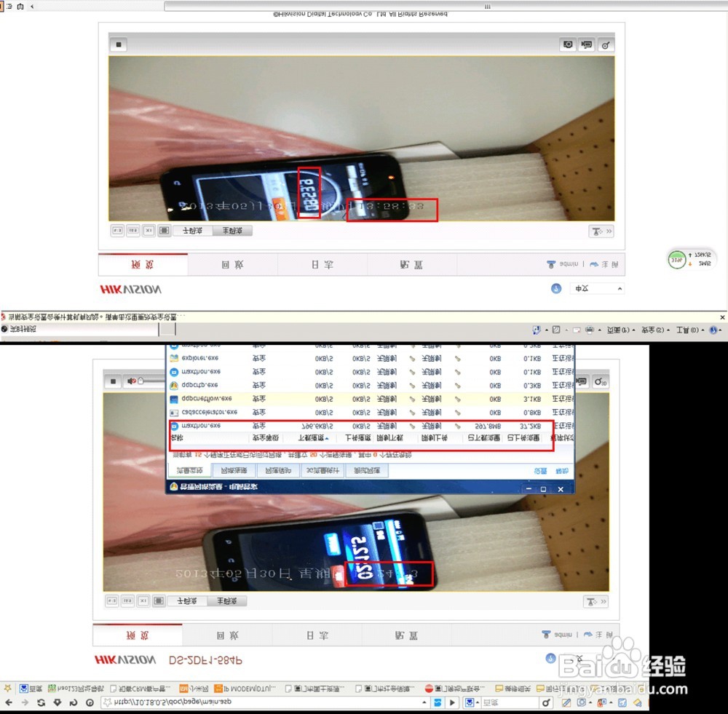Click IE print icon in command bar
The width and height of the screenshot is (728, 714).
[x=589, y=330]
